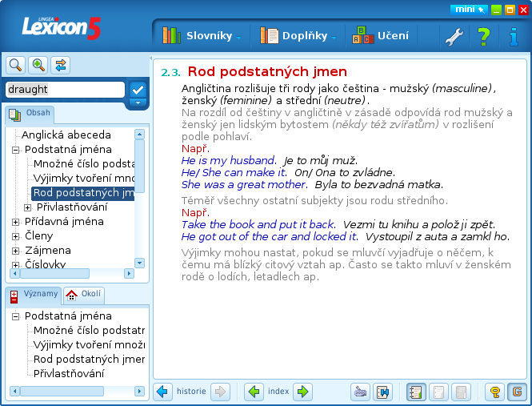Open help with the green question mark

click(x=483, y=36)
